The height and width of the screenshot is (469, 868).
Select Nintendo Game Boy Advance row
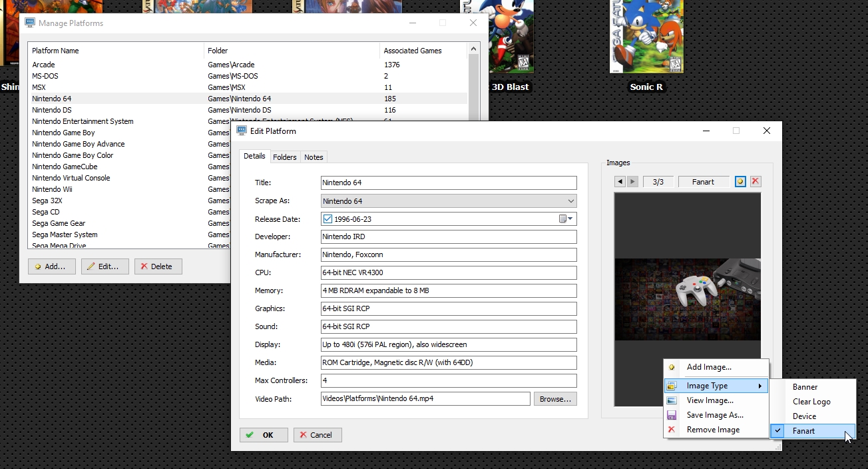tap(130, 144)
